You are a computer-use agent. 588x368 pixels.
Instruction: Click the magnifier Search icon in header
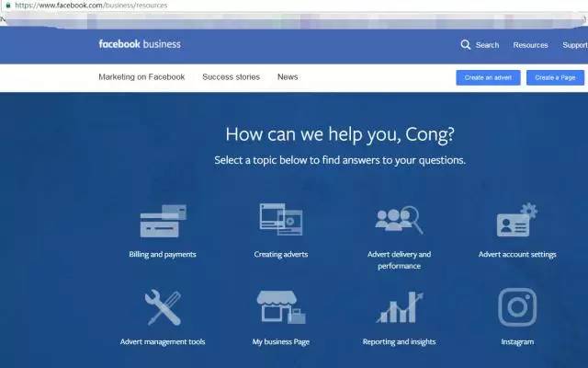tap(466, 45)
